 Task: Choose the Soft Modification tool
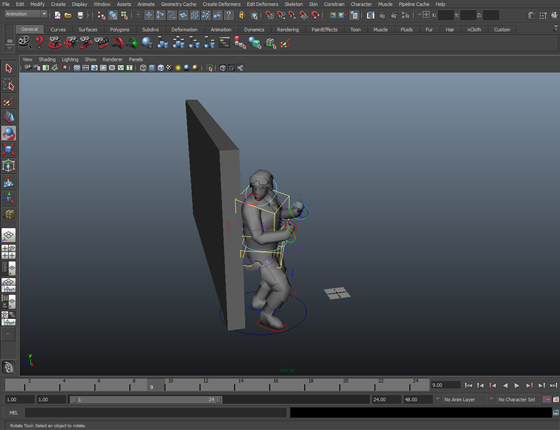click(x=9, y=182)
